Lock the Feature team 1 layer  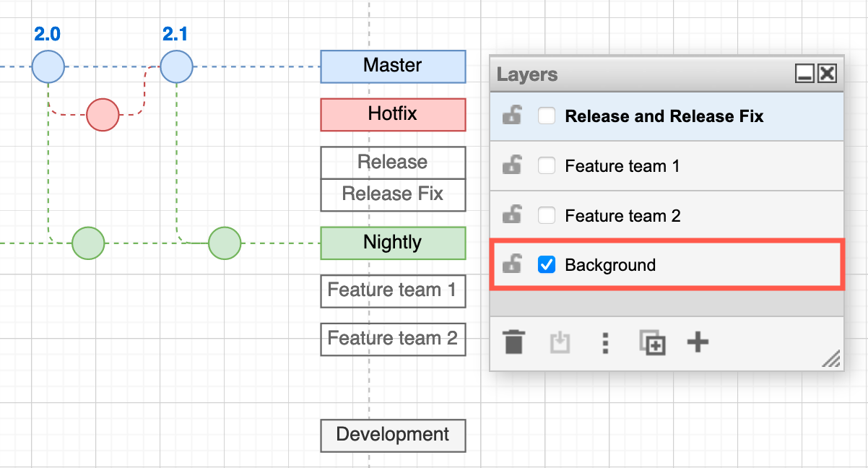pyautogui.click(x=512, y=165)
